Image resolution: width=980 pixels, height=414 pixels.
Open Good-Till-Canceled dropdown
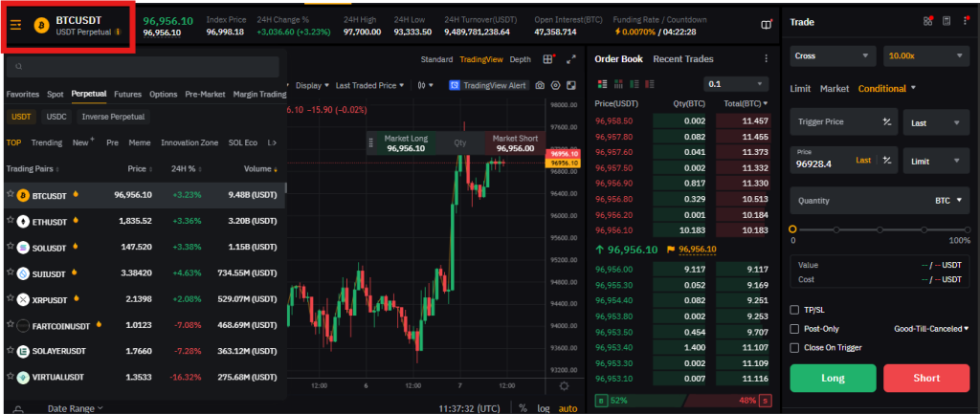click(x=931, y=329)
